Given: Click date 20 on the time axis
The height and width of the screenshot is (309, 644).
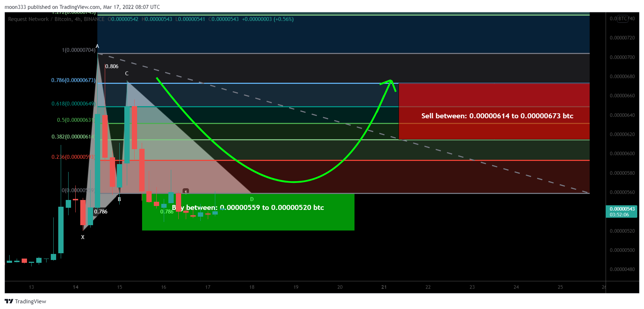Looking at the screenshot, I should click(x=340, y=287).
